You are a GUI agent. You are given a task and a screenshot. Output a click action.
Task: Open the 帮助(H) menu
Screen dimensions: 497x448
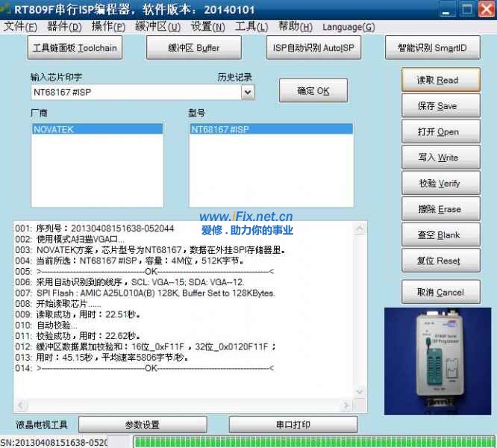295,27
